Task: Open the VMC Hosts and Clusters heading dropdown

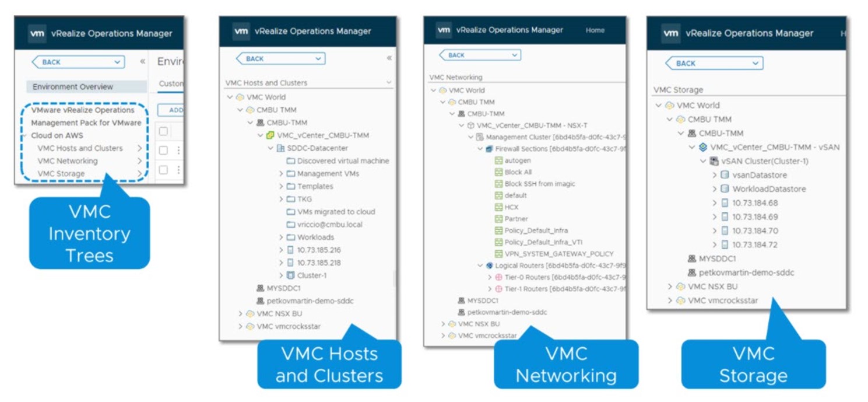Action: click(x=389, y=83)
